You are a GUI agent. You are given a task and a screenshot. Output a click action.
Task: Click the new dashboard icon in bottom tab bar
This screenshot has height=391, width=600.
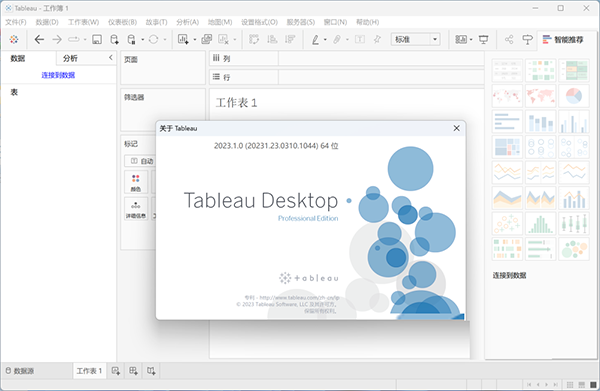(x=133, y=371)
